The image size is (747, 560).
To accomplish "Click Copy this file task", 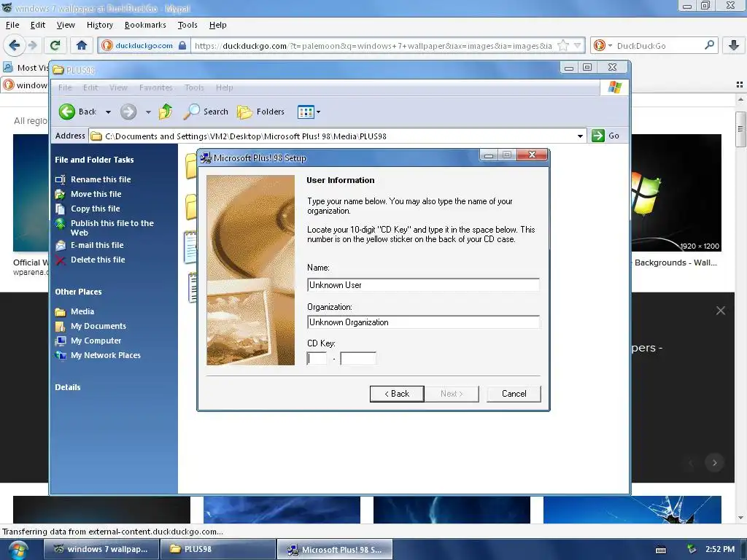I will [96, 209].
